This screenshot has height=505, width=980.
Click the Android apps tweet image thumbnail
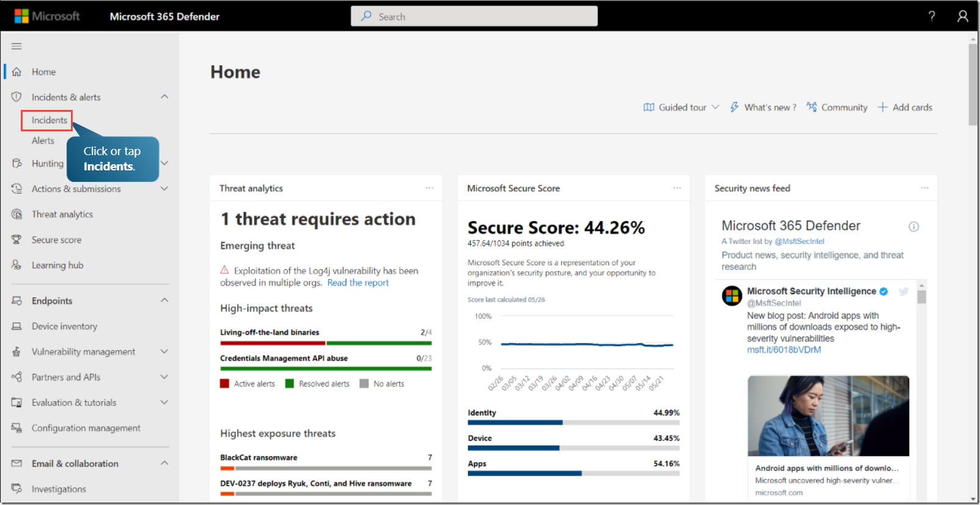pos(828,416)
